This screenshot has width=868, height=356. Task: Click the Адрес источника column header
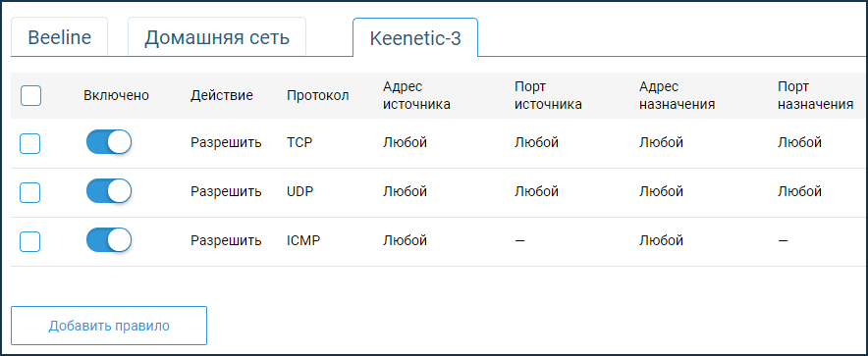pos(416,96)
